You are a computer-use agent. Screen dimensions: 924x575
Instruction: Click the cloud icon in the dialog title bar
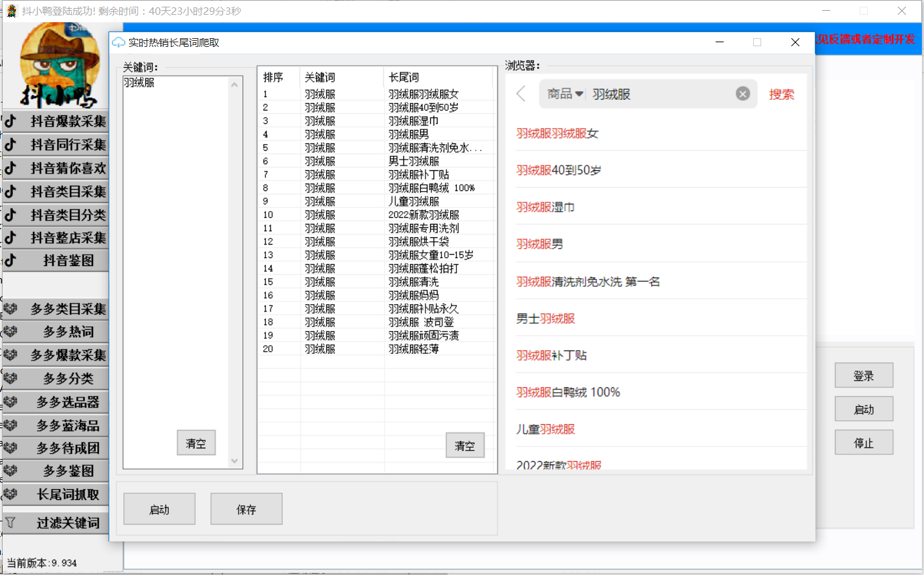coord(119,42)
